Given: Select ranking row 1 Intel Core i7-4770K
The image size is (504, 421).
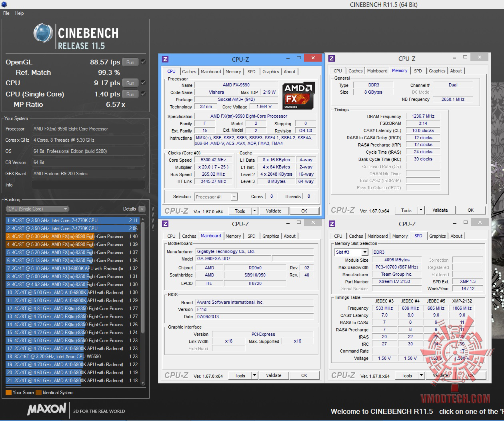Looking at the screenshot, I should (x=72, y=221).
